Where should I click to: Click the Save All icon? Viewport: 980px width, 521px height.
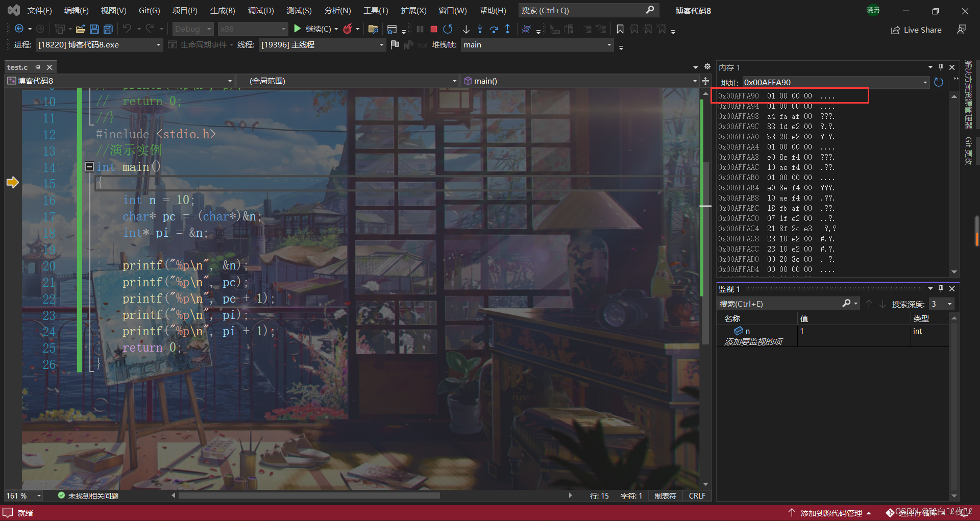tap(108, 29)
